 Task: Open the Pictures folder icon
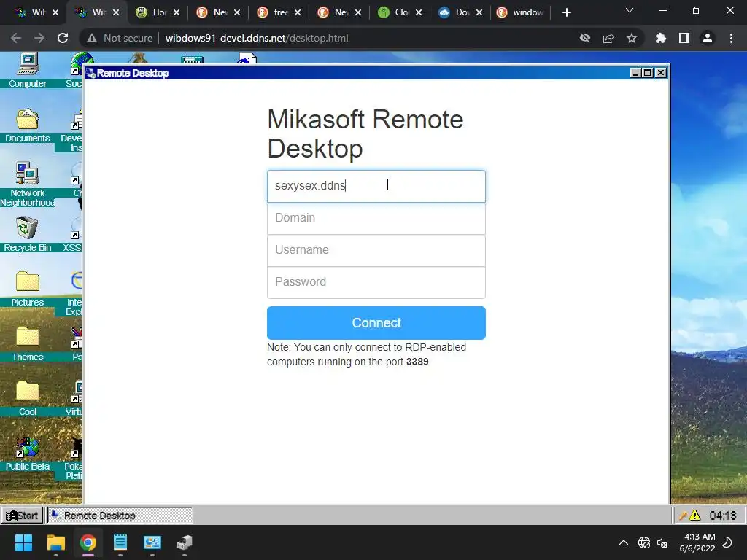tap(28, 289)
